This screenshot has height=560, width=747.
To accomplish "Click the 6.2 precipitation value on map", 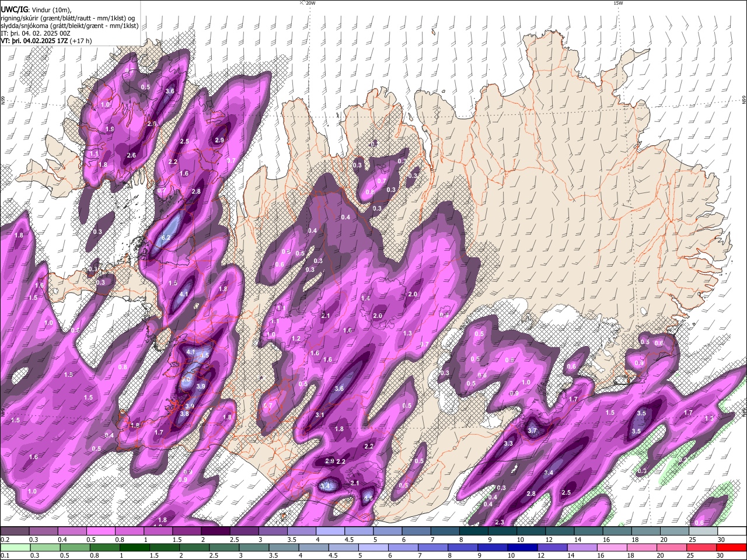I will (x=166, y=237).
